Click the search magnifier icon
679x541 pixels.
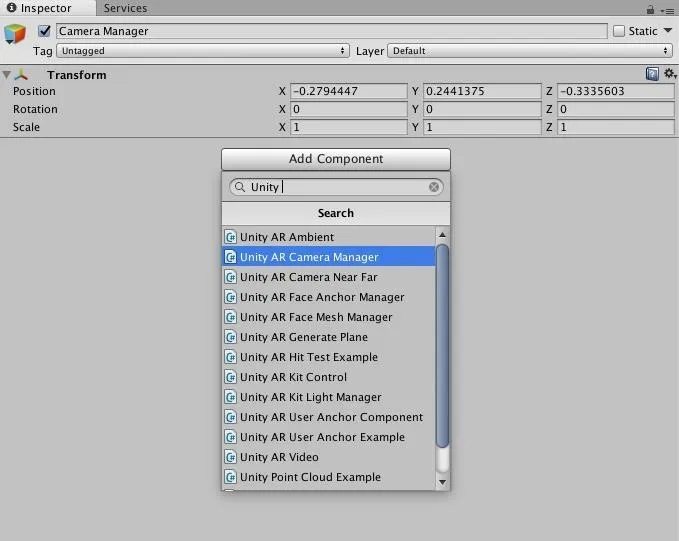pos(239,187)
